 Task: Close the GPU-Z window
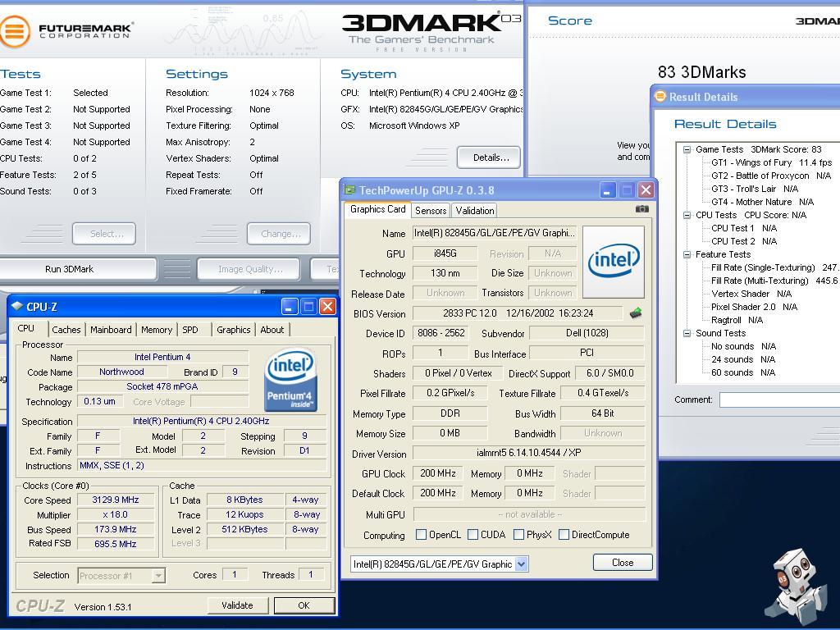coord(646,190)
